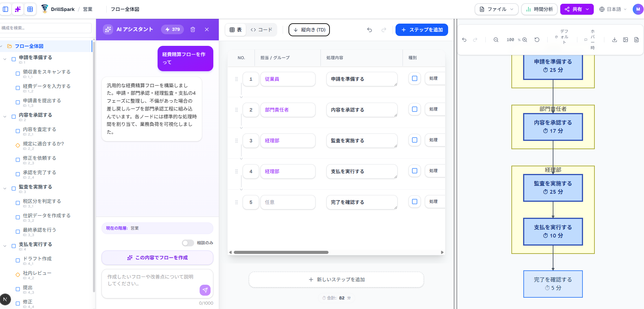Collapse the 申請を準備する tree node
This screenshot has height=309, width=644.
[x=5, y=59]
